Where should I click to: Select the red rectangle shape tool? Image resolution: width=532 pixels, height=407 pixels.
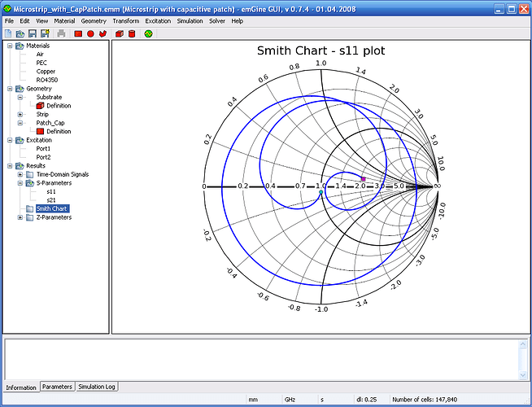tap(78, 33)
